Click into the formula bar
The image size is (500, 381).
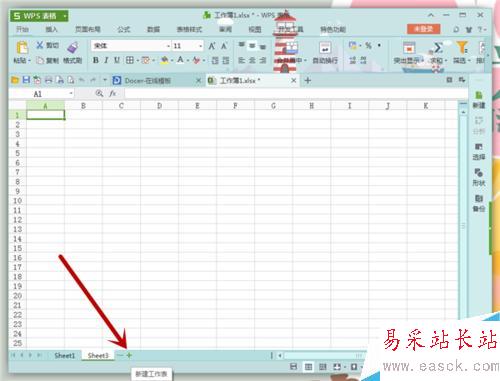pos(295,94)
